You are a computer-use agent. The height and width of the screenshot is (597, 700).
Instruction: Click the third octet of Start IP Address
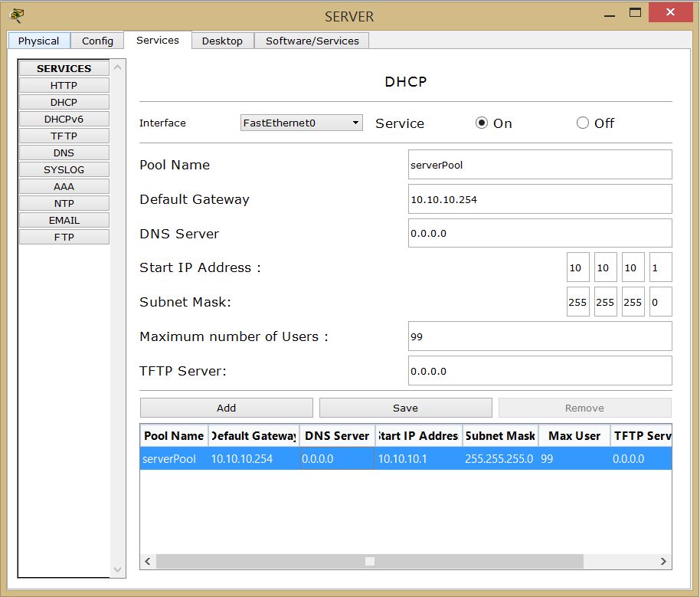click(x=633, y=267)
